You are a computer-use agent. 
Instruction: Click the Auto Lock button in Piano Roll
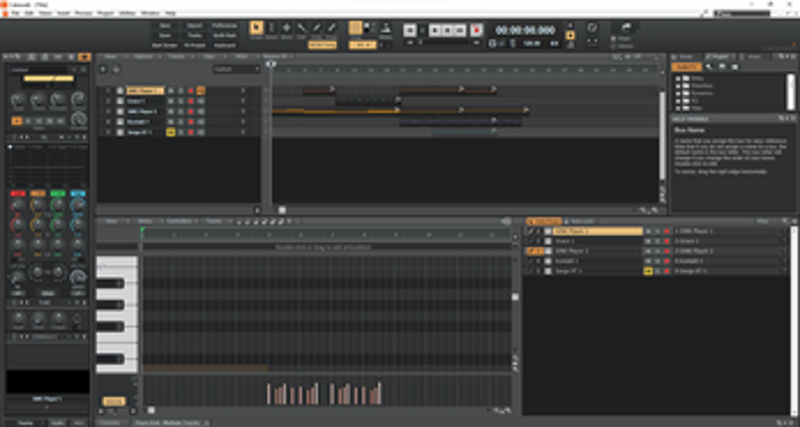[x=581, y=221]
